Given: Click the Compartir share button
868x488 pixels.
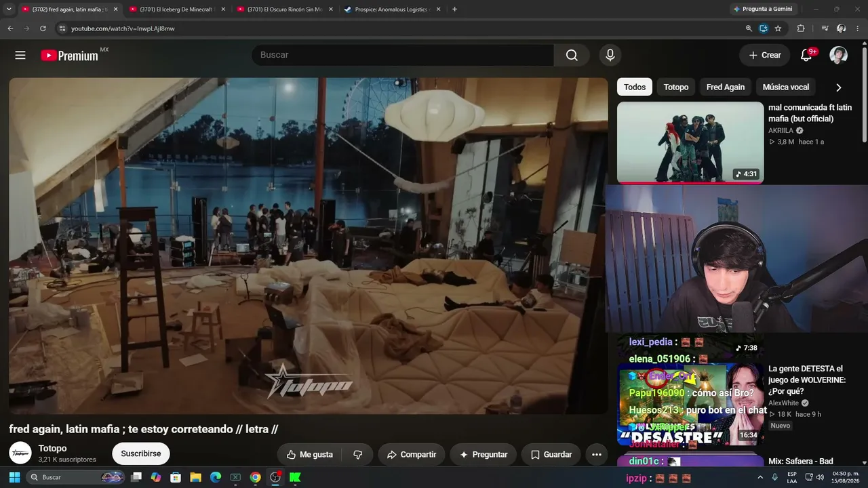Looking at the screenshot, I should (x=412, y=455).
